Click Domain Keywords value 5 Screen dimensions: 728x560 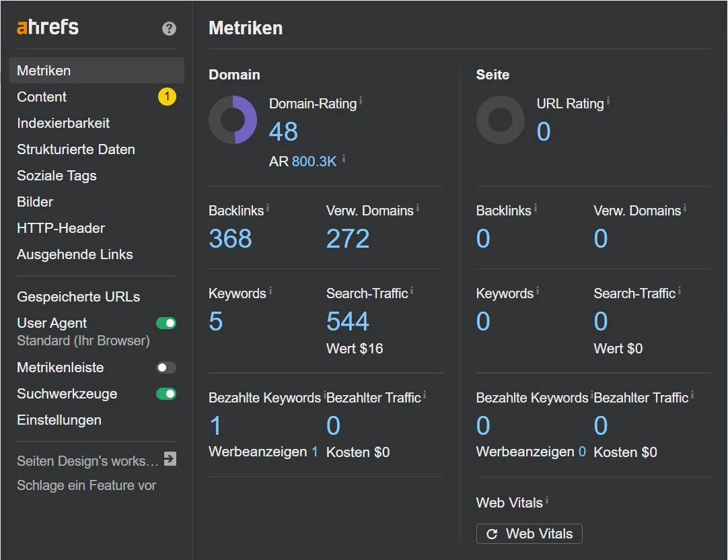point(216,321)
